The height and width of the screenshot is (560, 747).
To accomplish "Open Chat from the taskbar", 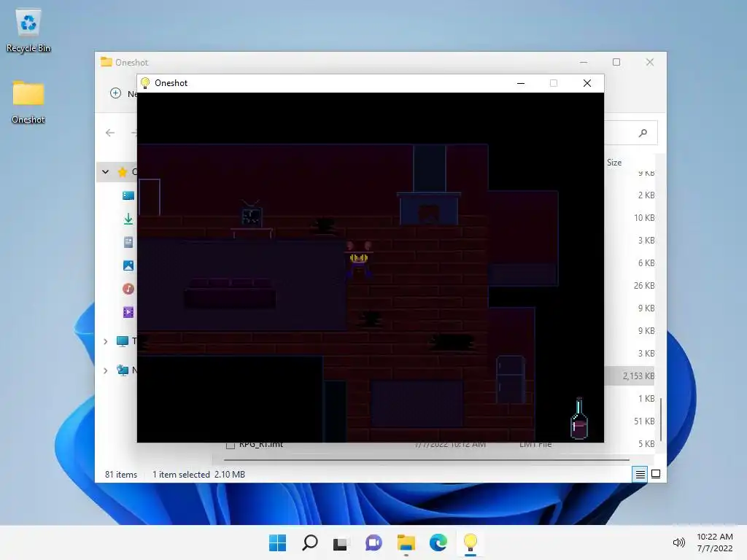I will (374, 542).
